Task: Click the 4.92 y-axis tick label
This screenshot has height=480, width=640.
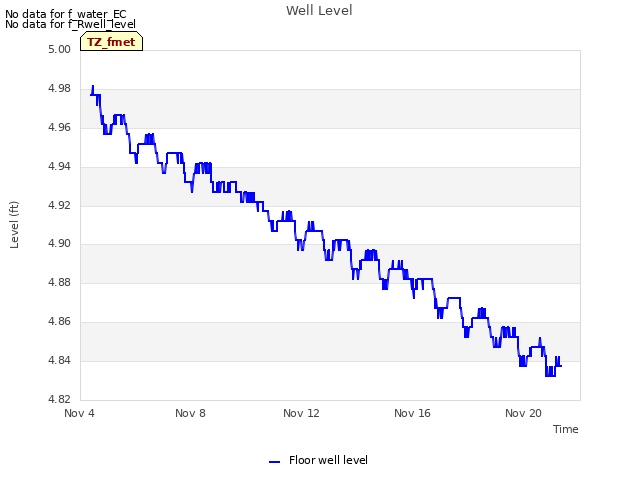Action: pyautogui.click(x=59, y=205)
